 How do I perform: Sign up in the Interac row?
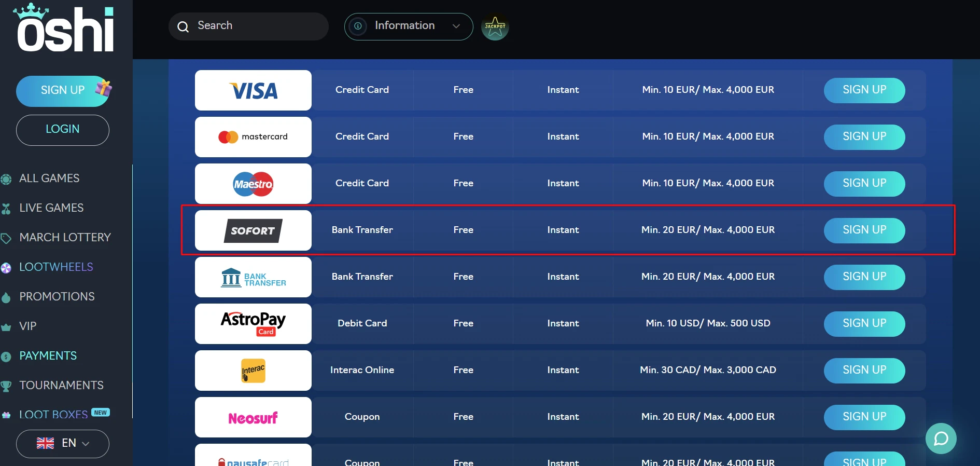tap(864, 371)
